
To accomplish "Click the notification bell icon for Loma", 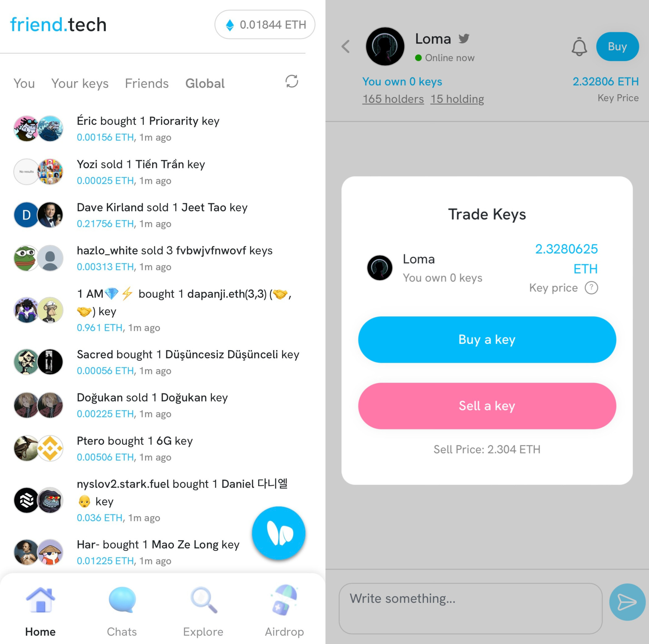I will pos(579,47).
